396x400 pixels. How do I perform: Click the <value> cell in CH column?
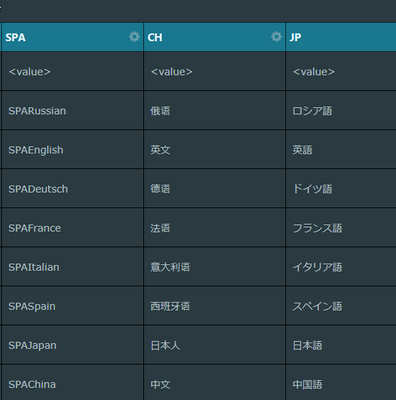(214, 71)
